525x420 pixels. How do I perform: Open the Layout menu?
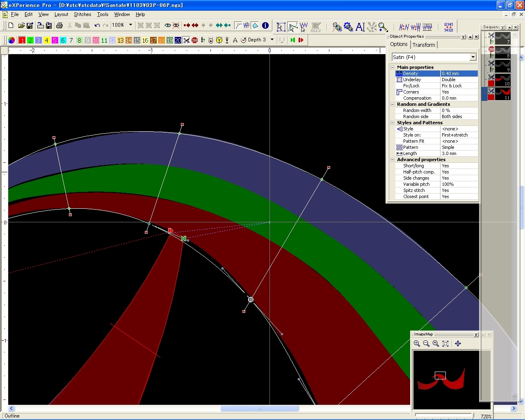click(61, 14)
